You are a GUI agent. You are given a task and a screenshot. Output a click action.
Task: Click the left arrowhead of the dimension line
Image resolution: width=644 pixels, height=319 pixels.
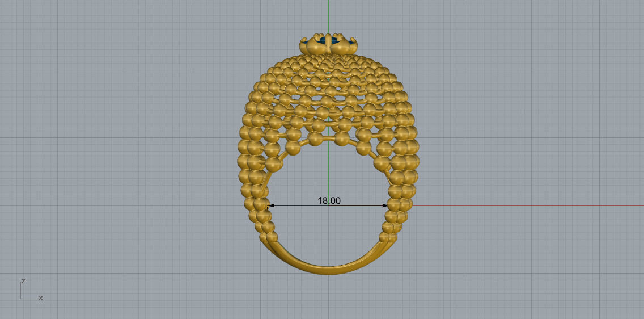tap(272, 205)
